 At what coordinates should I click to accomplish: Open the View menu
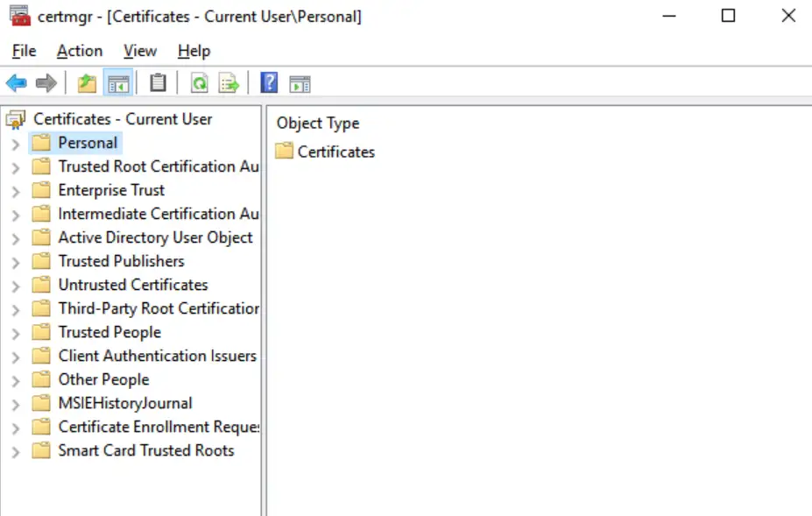138,51
